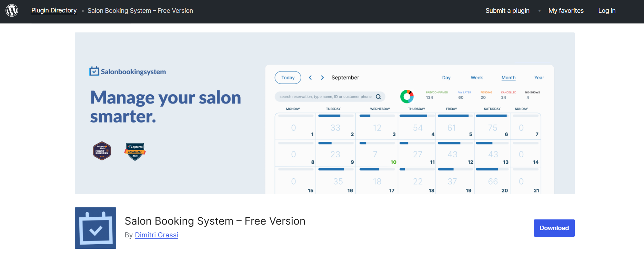This screenshot has height=256, width=644.
Task: Select the Year view tab
Action: (x=539, y=78)
